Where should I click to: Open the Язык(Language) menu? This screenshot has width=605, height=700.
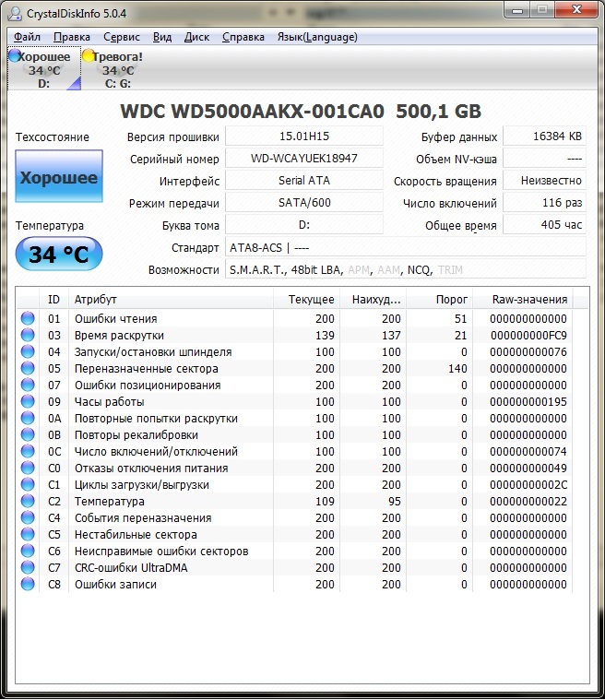pyautogui.click(x=316, y=37)
